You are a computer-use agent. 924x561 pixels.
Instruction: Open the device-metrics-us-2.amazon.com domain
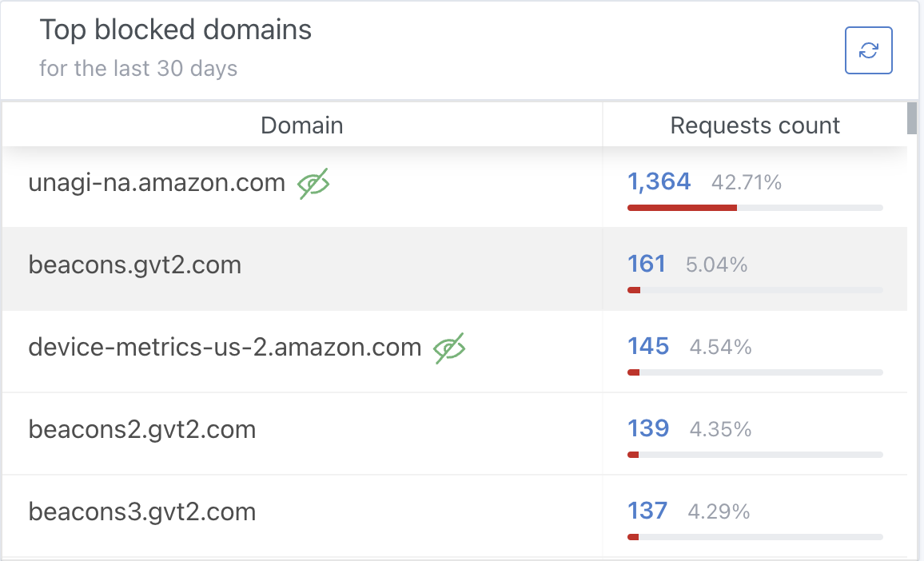(x=225, y=347)
